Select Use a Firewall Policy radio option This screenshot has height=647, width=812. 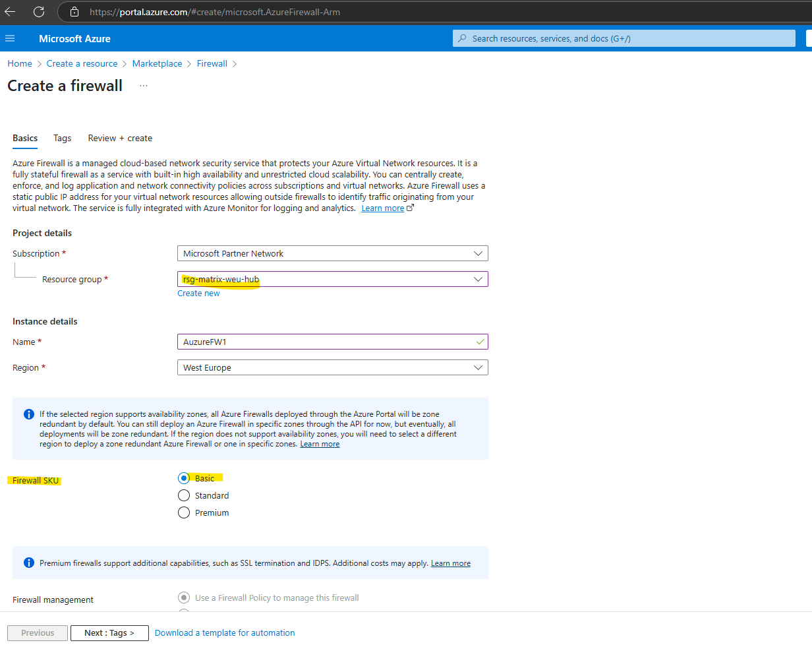point(184,598)
